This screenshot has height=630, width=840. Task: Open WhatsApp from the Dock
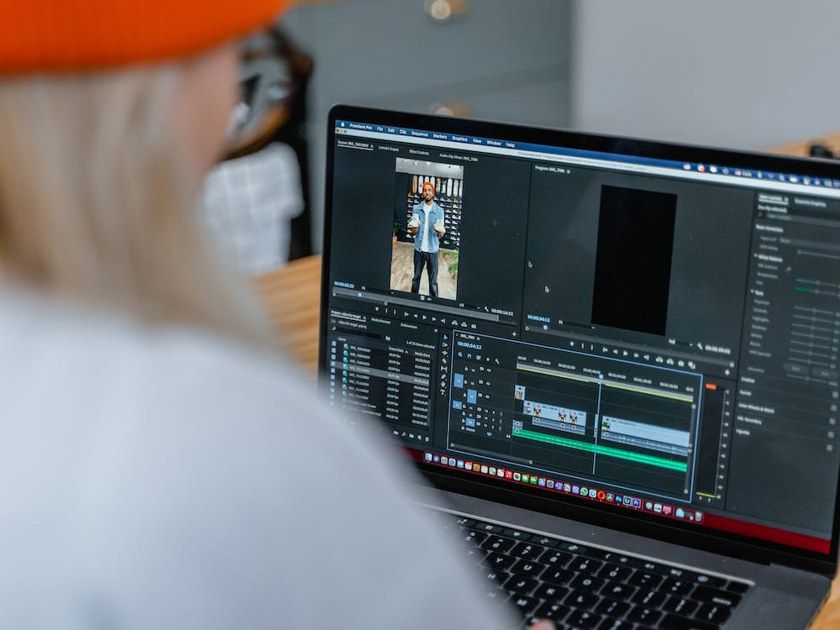coord(583,491)
